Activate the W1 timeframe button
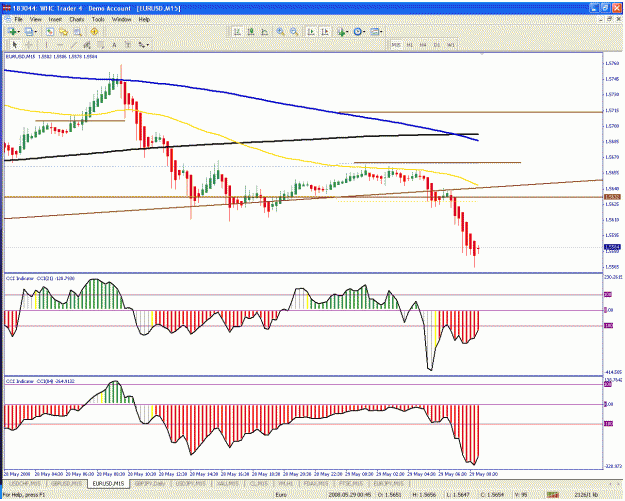 tap(450, 45)
